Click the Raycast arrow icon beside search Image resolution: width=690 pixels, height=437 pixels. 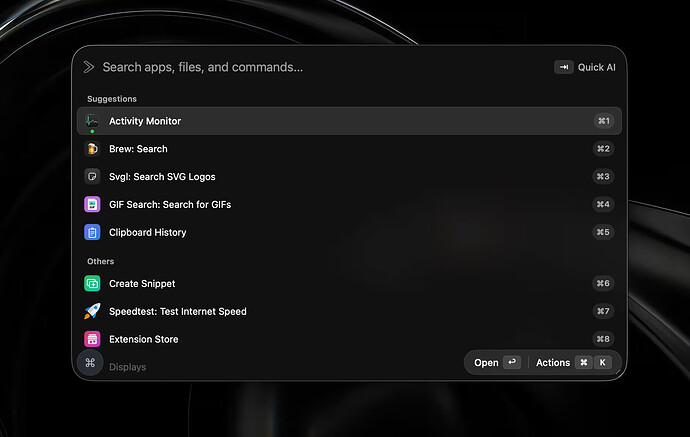point(89,67)
